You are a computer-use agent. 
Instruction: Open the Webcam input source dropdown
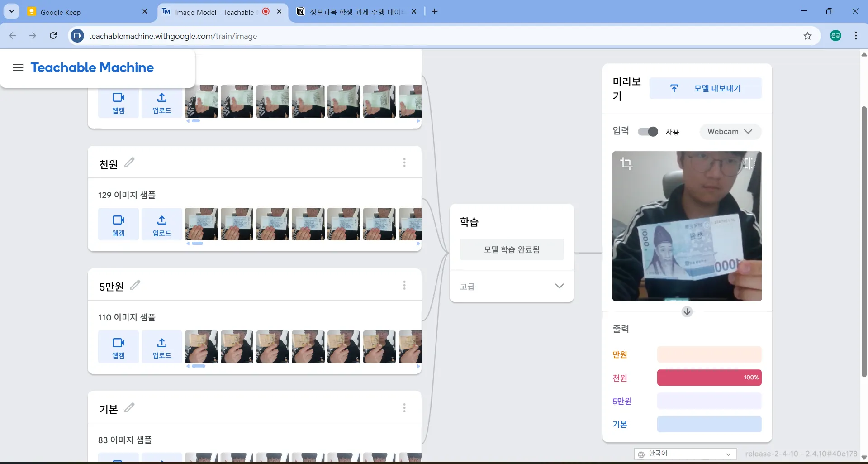pos(730,132)
